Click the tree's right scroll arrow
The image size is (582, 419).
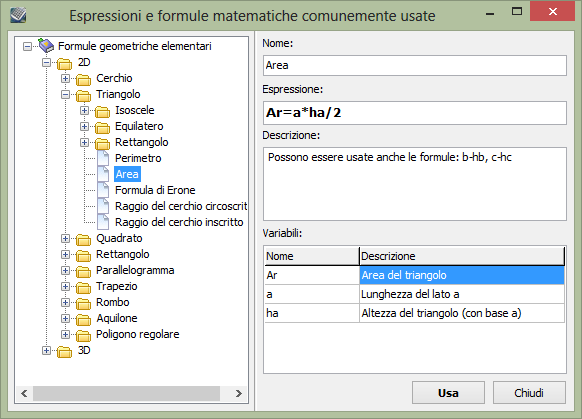click(238, 393)
